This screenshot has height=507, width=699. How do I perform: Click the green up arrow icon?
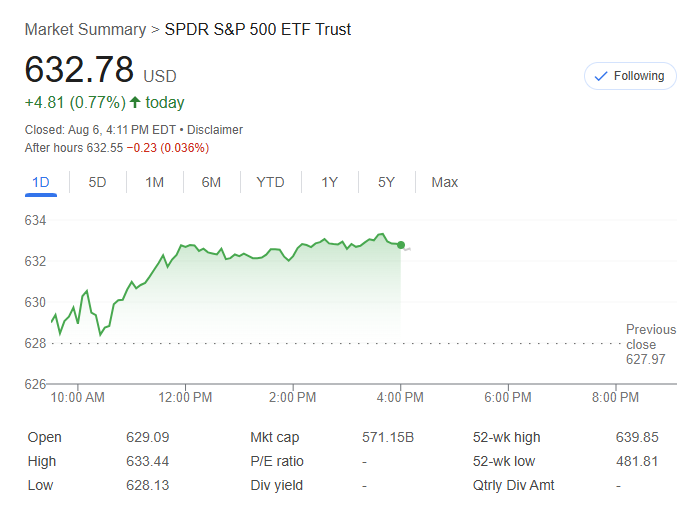[x=135, y=102]
